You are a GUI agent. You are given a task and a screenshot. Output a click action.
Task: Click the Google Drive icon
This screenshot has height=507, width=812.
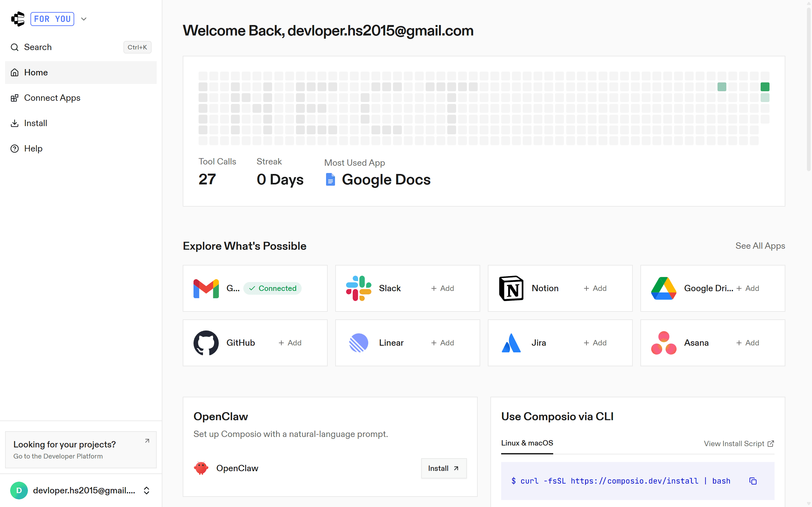click(x=663, y=288)
